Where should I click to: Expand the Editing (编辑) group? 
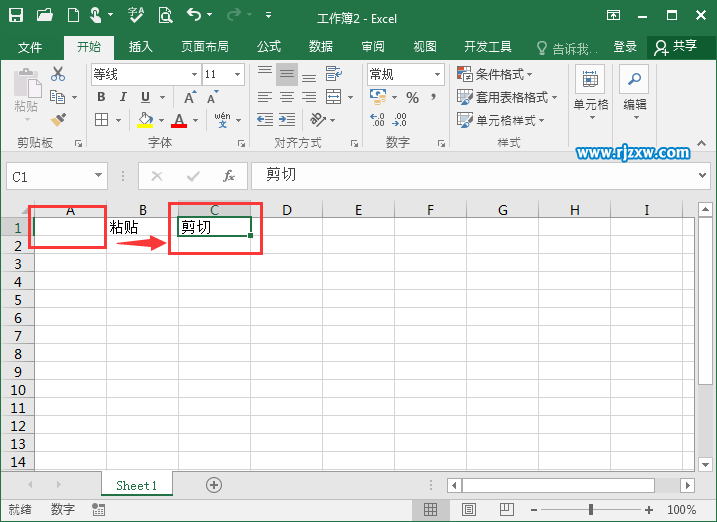[x=635, y=94]
